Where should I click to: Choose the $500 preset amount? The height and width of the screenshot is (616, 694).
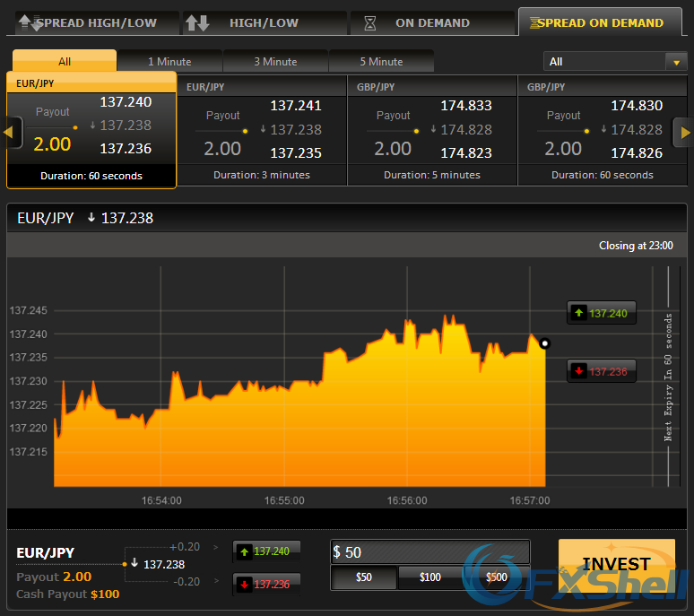click(496, 577)
